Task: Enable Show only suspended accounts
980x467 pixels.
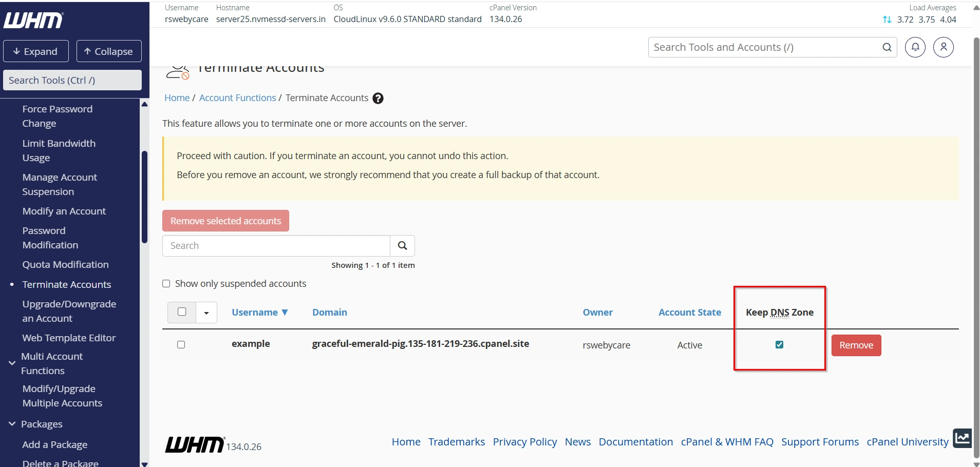Action: (x=166, y=284)
